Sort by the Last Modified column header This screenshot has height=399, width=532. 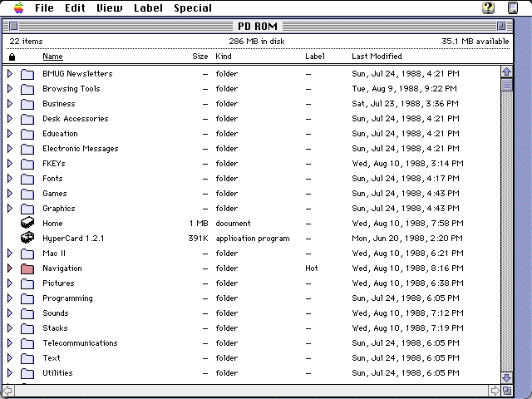click(377, 57)
